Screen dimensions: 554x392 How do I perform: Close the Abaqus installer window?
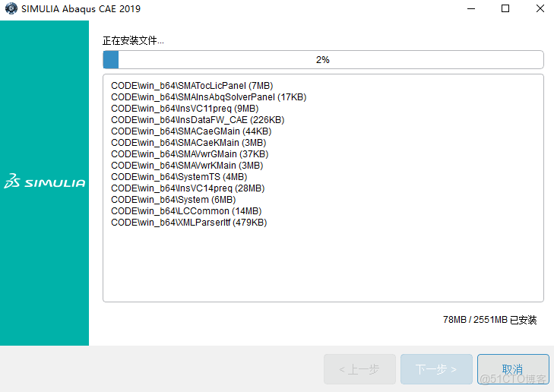(540, 8)
